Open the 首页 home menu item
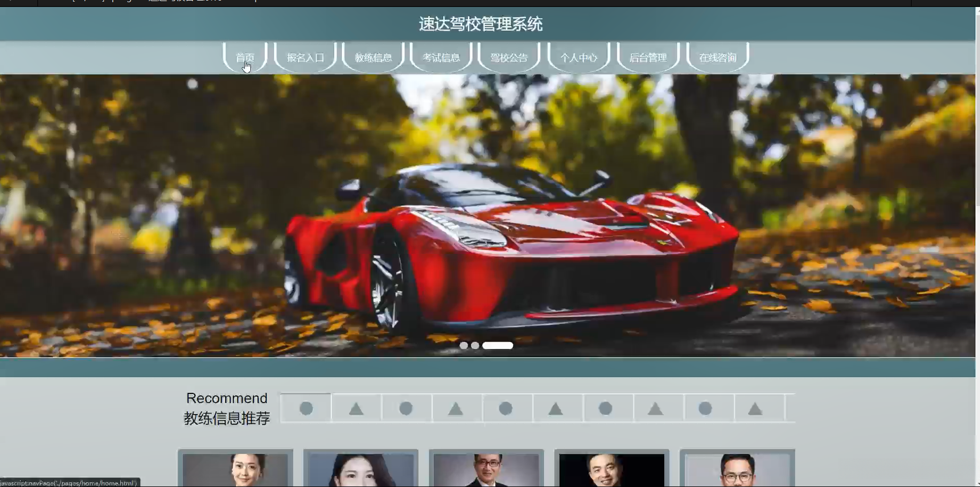The height and width of the screenshot is (487, 980). pos(245,57)
